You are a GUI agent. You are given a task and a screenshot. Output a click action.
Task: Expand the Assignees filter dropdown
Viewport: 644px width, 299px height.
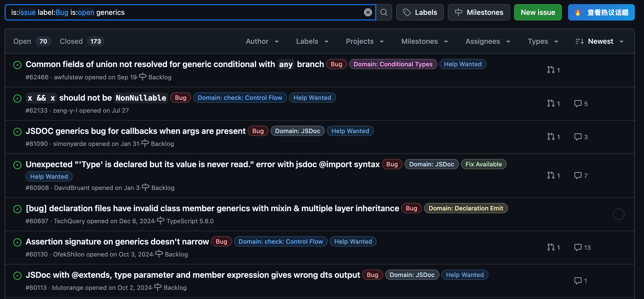(x=487, y=41)
